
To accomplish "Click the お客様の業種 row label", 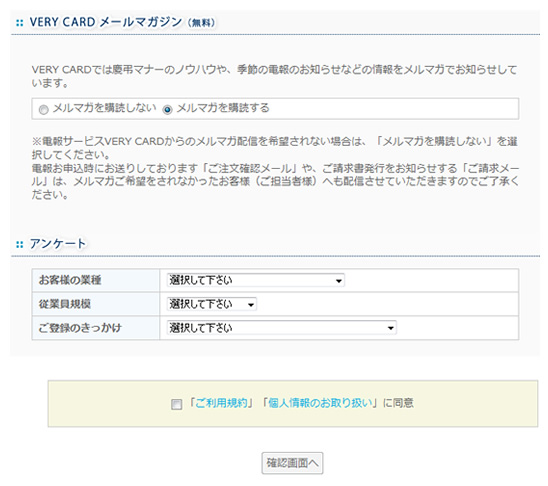I will [70, 280].
